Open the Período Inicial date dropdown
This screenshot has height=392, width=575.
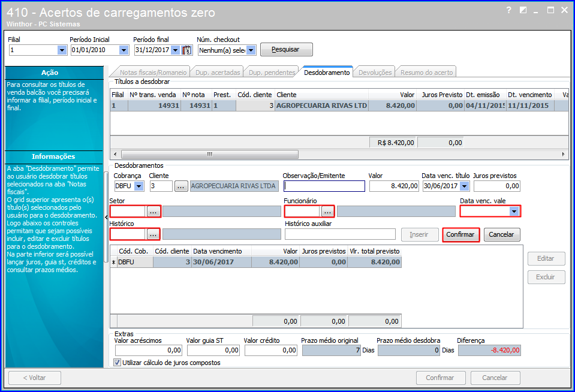coord(124,50)
